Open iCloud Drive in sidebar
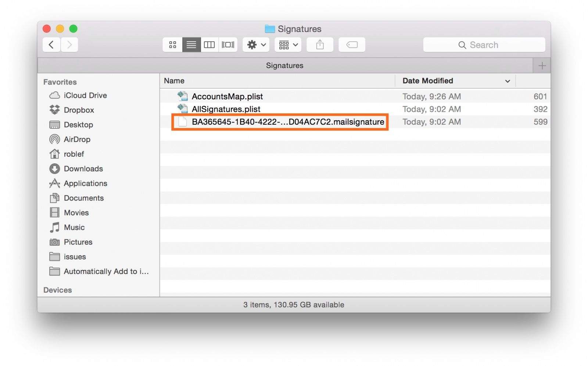The height and width of the screenshot is (366, 588). (x=85, y=96)
